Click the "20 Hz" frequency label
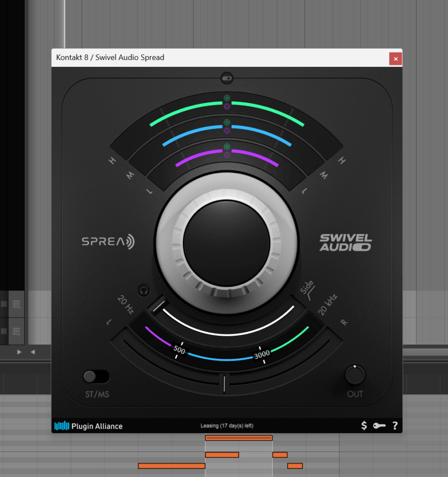 (x=125, y=304)
